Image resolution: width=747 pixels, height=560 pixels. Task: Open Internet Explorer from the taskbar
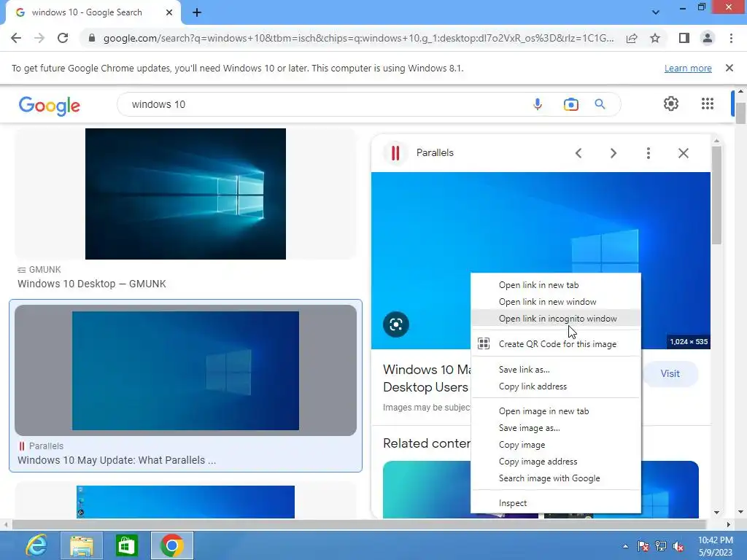click(x=37, y=545)
